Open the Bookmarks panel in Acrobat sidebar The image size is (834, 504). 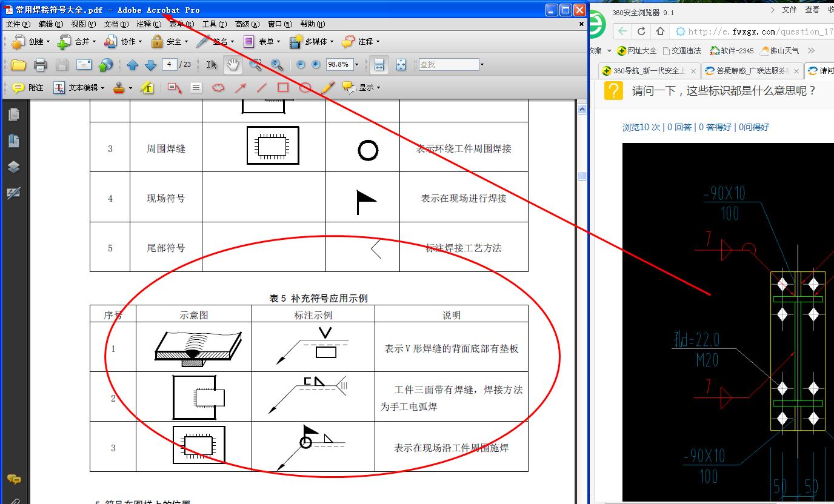(x=13, y=141)
